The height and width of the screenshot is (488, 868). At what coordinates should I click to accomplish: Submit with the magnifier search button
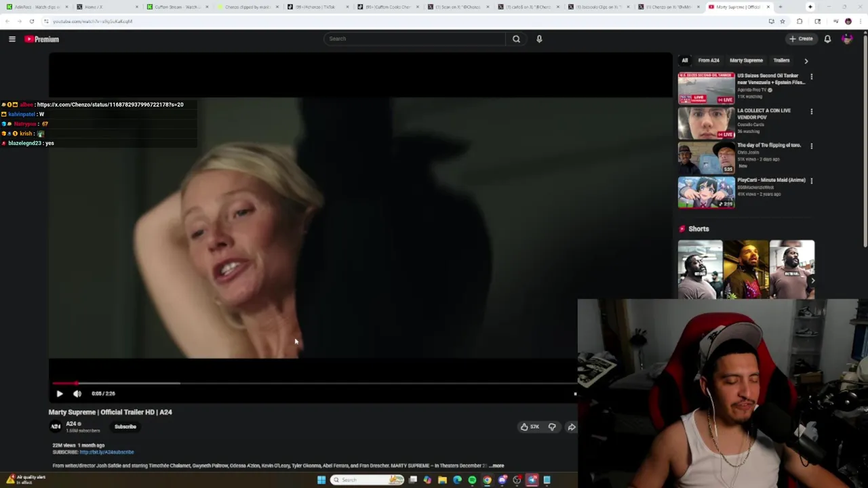coord(516,39)
